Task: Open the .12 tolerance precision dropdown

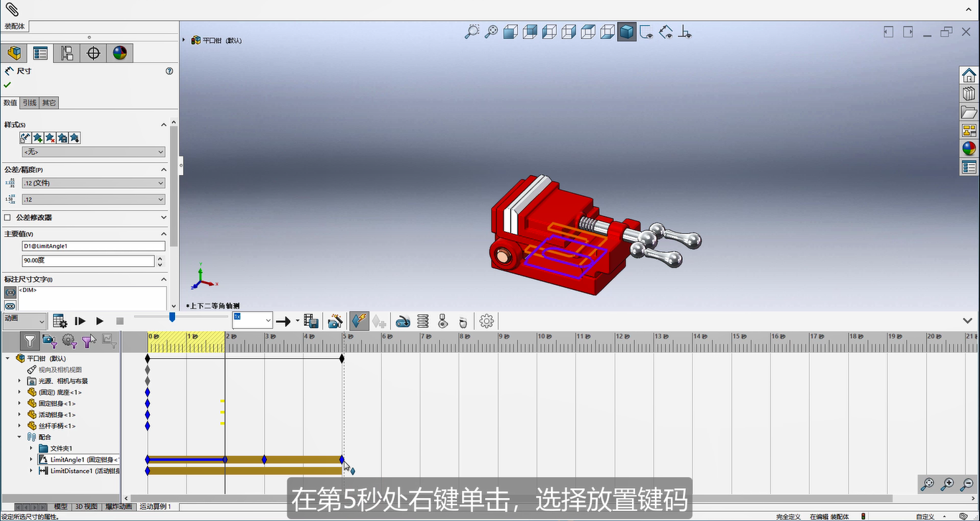Action: (x=94, y=200)
